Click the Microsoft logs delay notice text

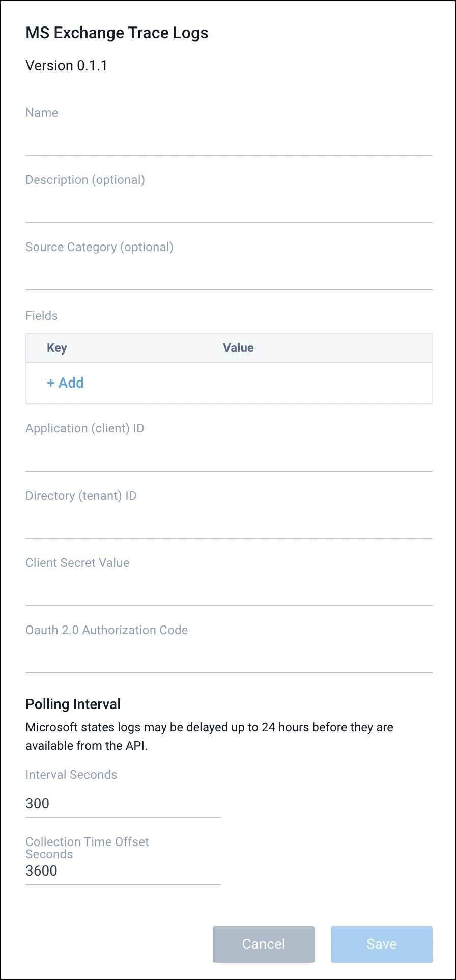pos(209,736)
